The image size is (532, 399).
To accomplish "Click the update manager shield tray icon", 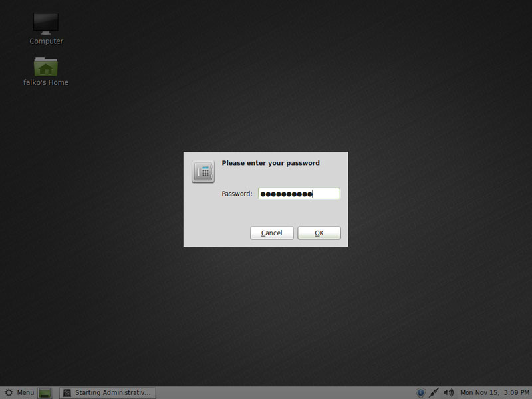I will pos(420,393).
